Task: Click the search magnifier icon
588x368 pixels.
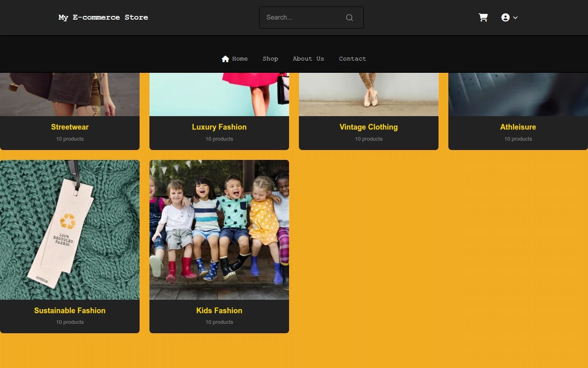Action: point(350,18)
